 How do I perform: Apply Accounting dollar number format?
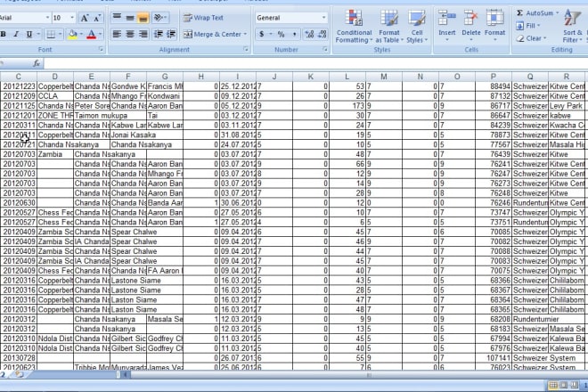point(261,35)
